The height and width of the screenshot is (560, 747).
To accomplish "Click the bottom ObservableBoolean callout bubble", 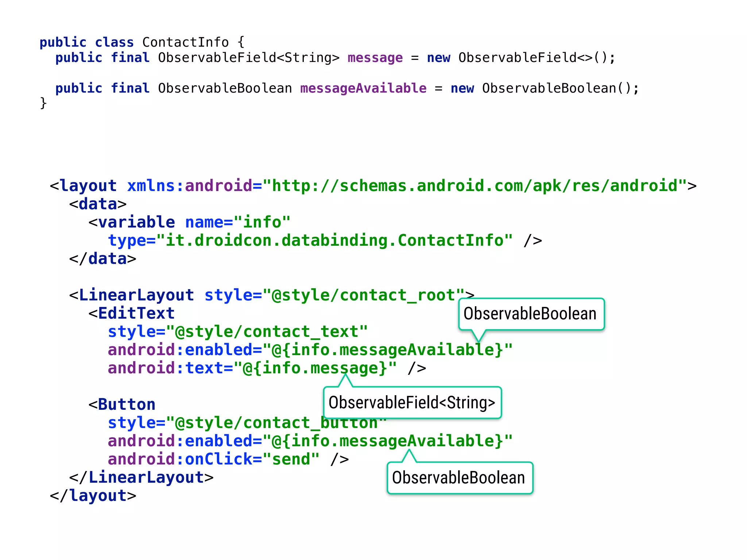I will click(460, 478).
